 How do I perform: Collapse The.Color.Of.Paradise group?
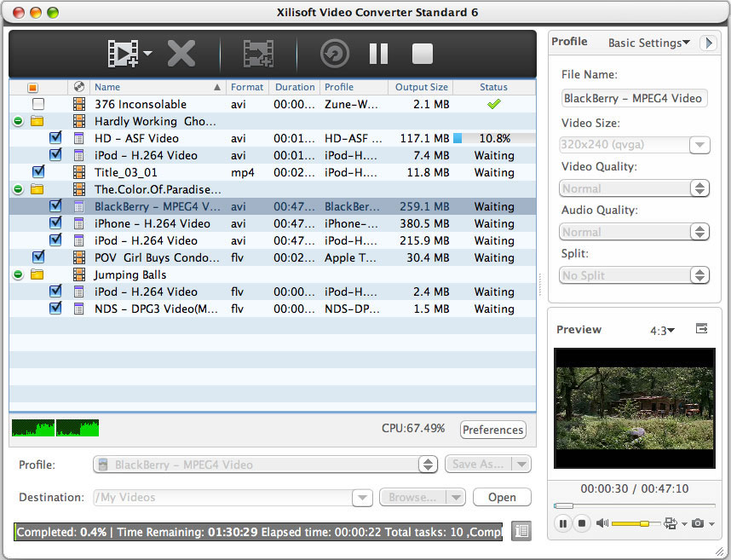point(18,189)
